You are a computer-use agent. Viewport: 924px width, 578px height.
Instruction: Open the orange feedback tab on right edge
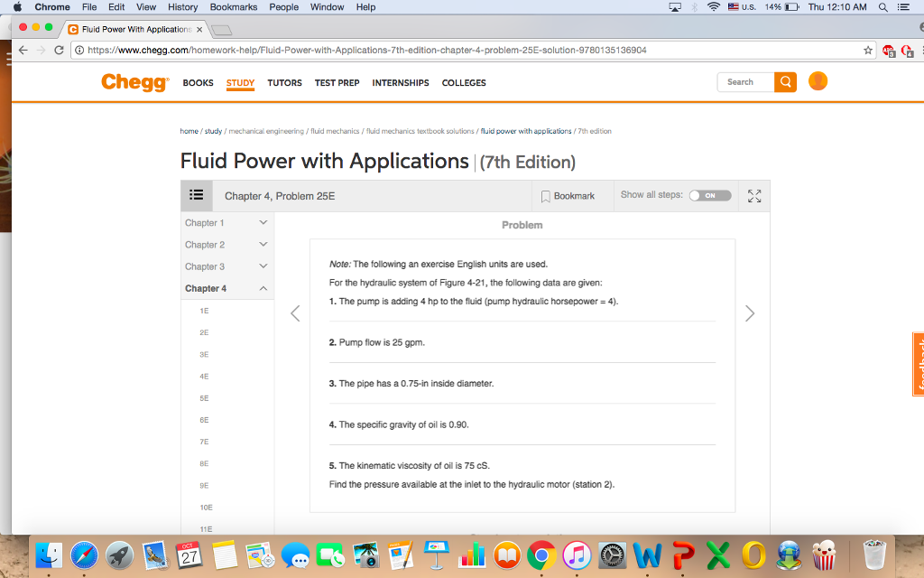(918, 364)
